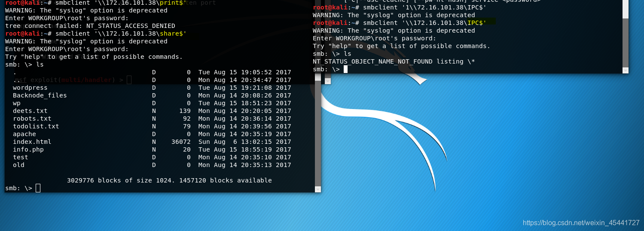This screenshot has width=644, height=231.
Task: Click the left terminal's vertical scrollbar track
Action: pos(318,93)
